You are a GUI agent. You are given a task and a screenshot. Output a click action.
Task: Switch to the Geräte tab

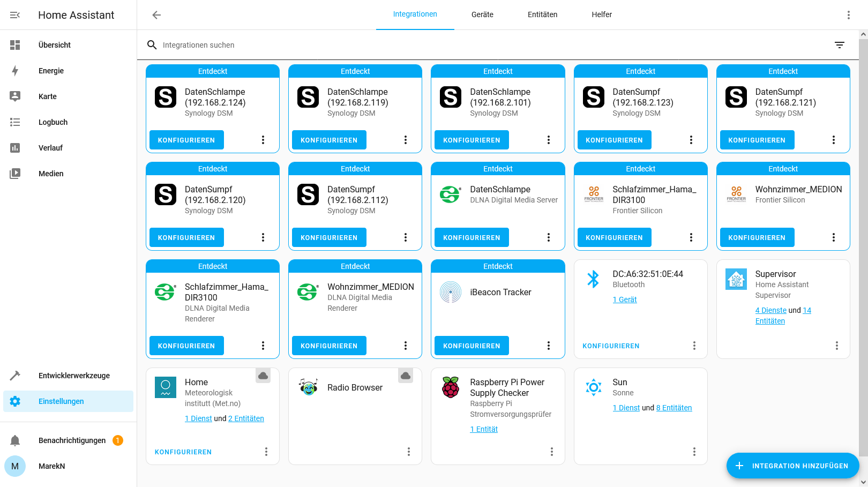(482, 14)
